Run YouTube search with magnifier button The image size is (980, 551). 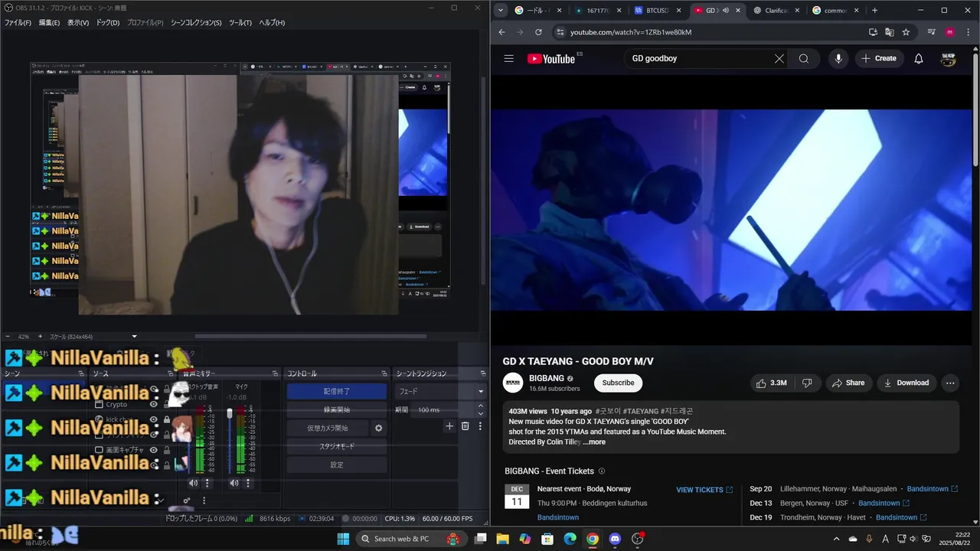click(803, 58)
